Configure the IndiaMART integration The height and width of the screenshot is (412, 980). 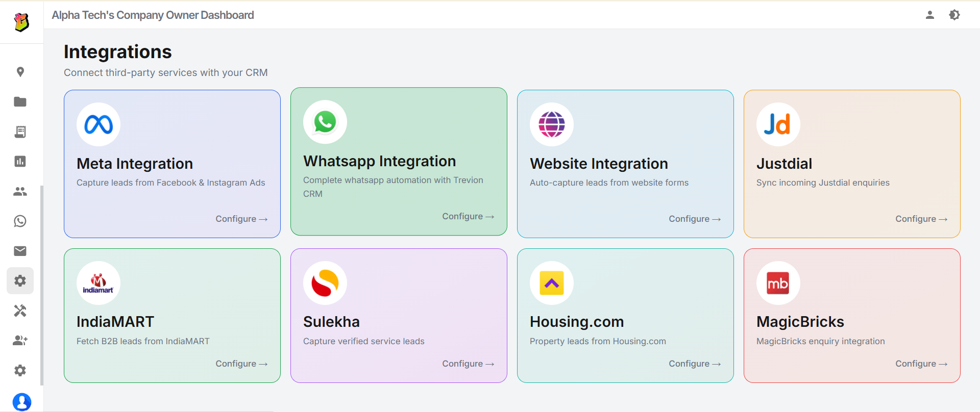click(x=241, y=364)
